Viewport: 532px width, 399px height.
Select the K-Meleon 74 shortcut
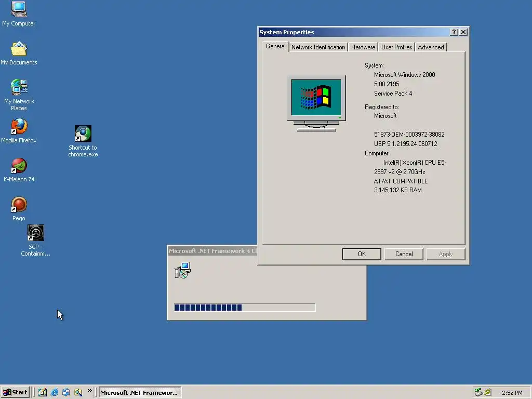click(19, 170)
